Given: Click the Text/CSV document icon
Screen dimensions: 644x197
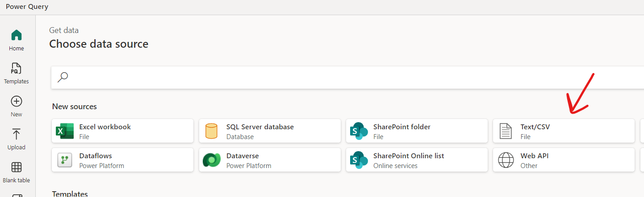Looking at the screenshot, I should (x=506, y=131).
